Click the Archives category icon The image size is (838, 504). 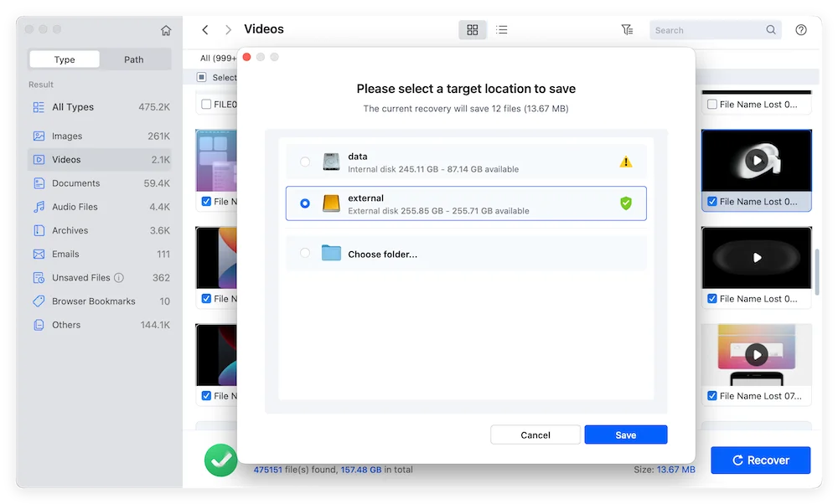coord(39,230)
